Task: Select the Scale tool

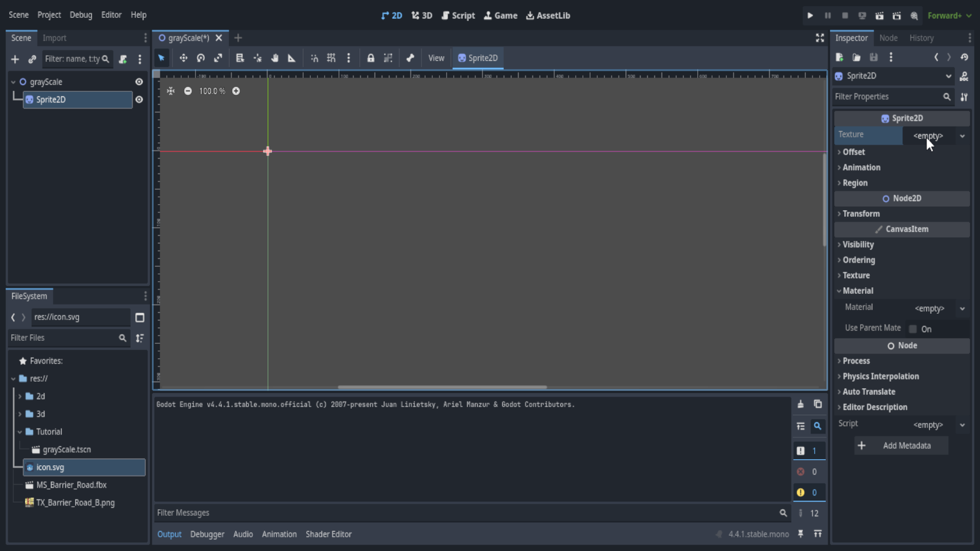Action: click(218, 58)
